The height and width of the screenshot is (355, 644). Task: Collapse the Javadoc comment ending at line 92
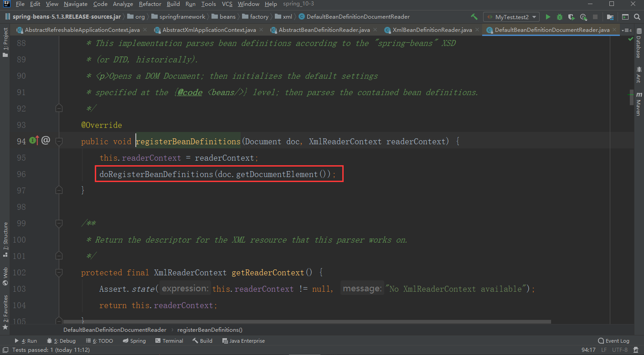click(x=59, y=108)
